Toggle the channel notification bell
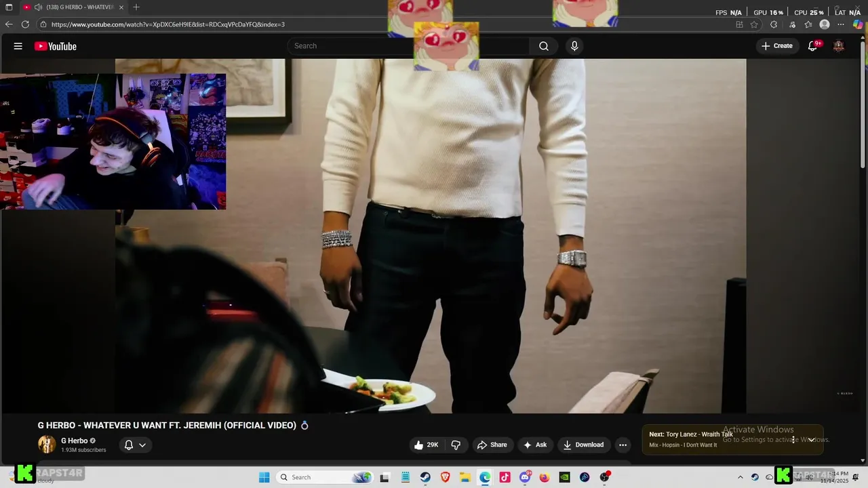 (129, 445)
